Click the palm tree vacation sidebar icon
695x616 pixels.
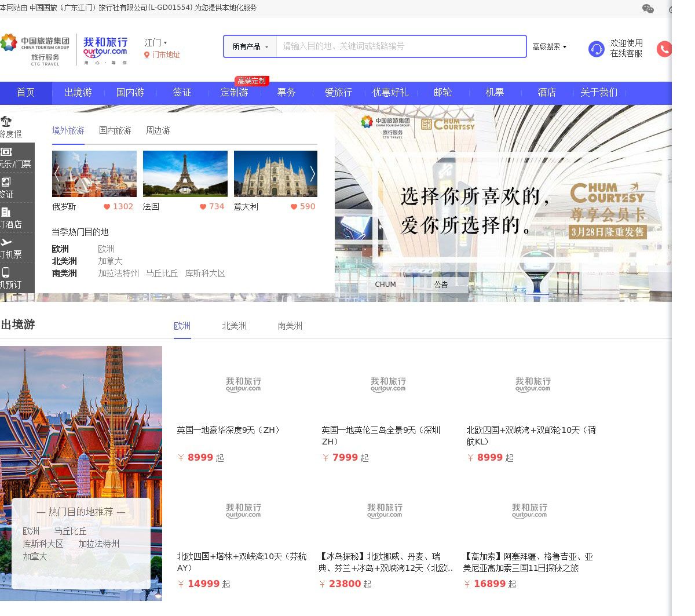click(x=6, y=122)
